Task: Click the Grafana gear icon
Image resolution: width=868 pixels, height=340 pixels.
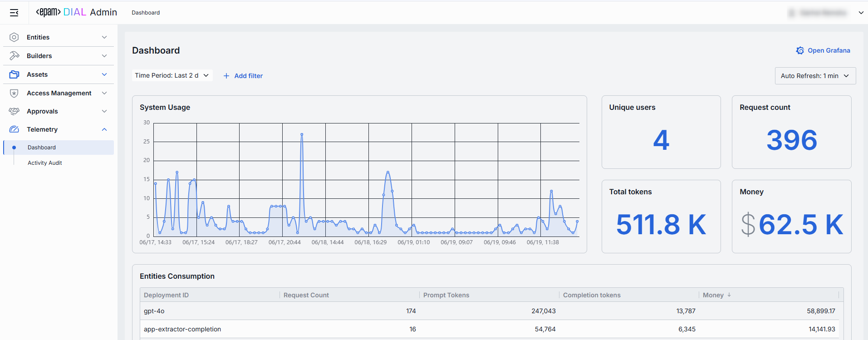Action: tap(800, 50)
